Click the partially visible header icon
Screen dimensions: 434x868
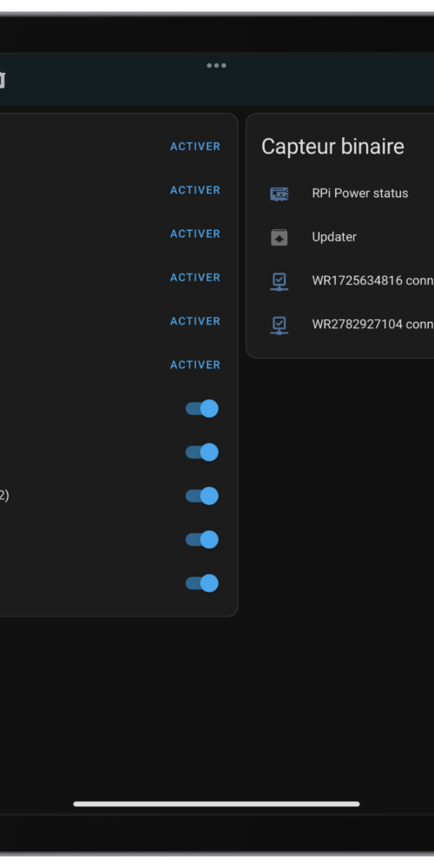pos(2,80)
